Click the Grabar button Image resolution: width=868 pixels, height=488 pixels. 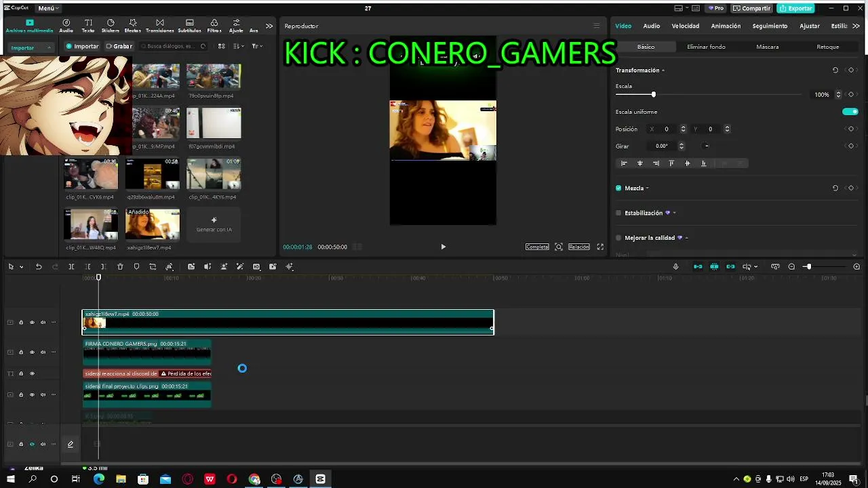(119, 46)
